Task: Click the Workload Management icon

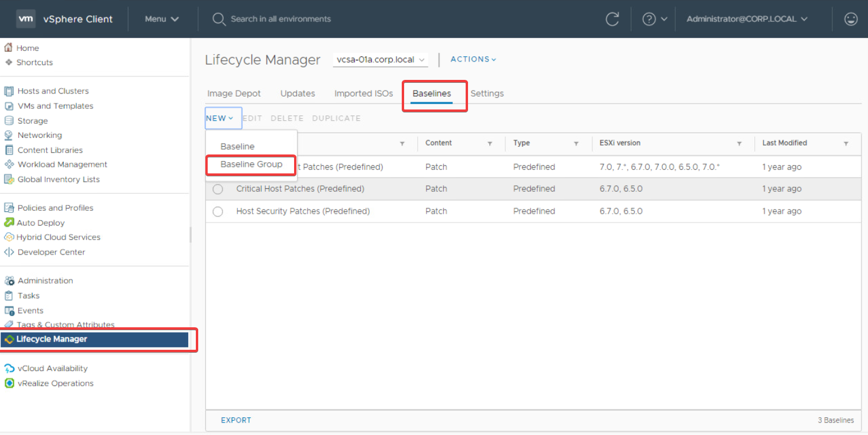Action: (9, 165)
